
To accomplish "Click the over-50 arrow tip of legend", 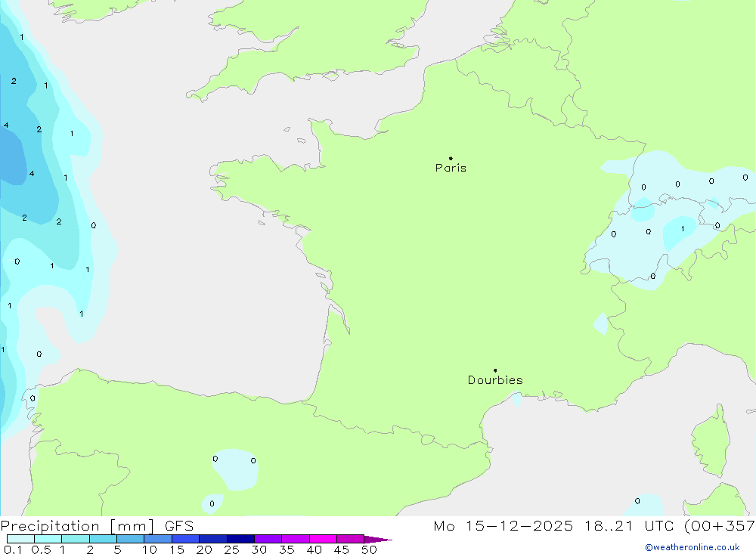I will click(x=379, y=539).
